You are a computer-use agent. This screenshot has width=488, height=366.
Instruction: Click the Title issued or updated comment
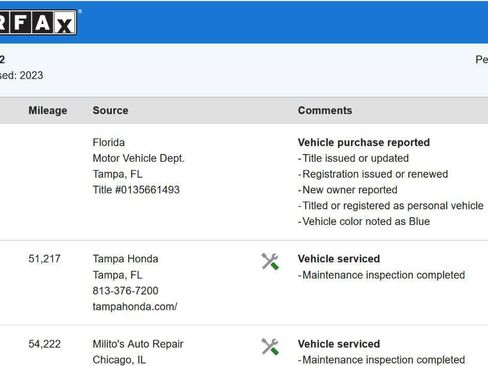353,158
